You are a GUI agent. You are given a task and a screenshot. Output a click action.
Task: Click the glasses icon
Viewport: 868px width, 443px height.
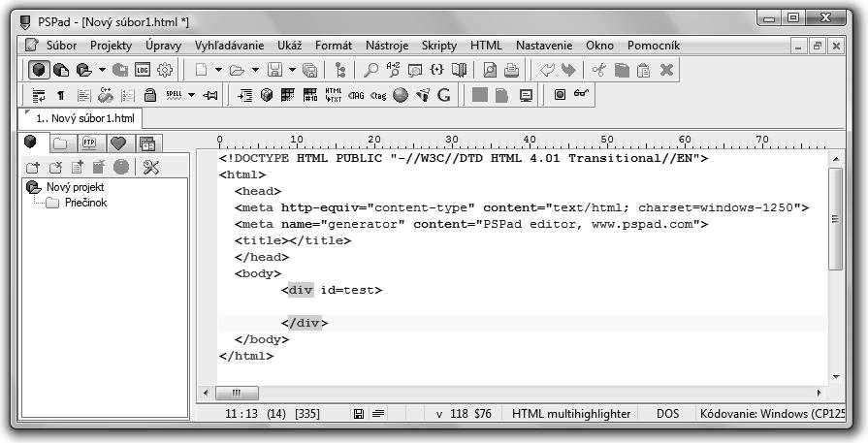[581, 93]
